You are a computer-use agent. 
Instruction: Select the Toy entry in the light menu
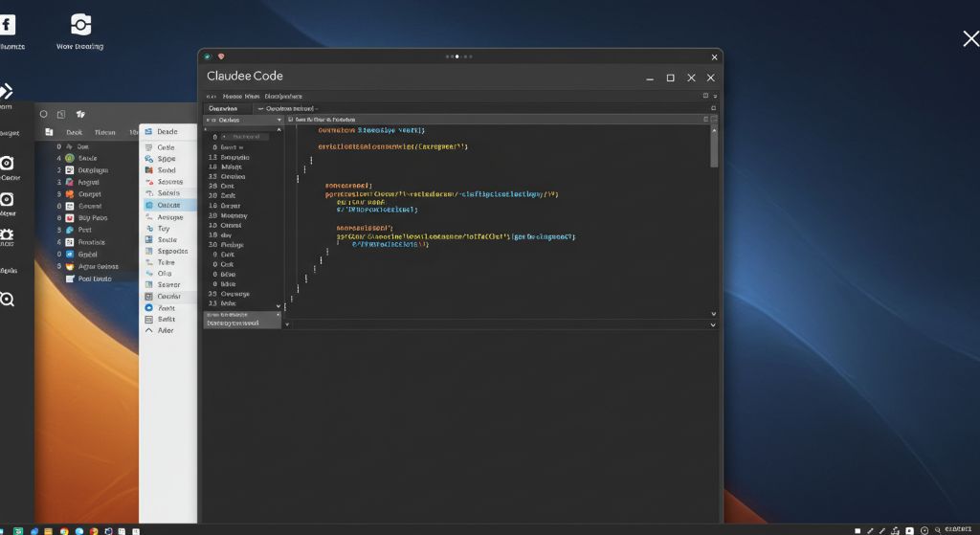(x=164, y=229)
